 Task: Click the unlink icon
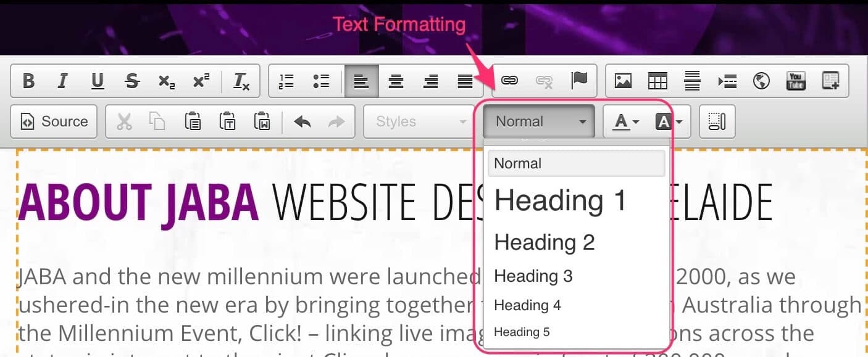click(544, 81)
